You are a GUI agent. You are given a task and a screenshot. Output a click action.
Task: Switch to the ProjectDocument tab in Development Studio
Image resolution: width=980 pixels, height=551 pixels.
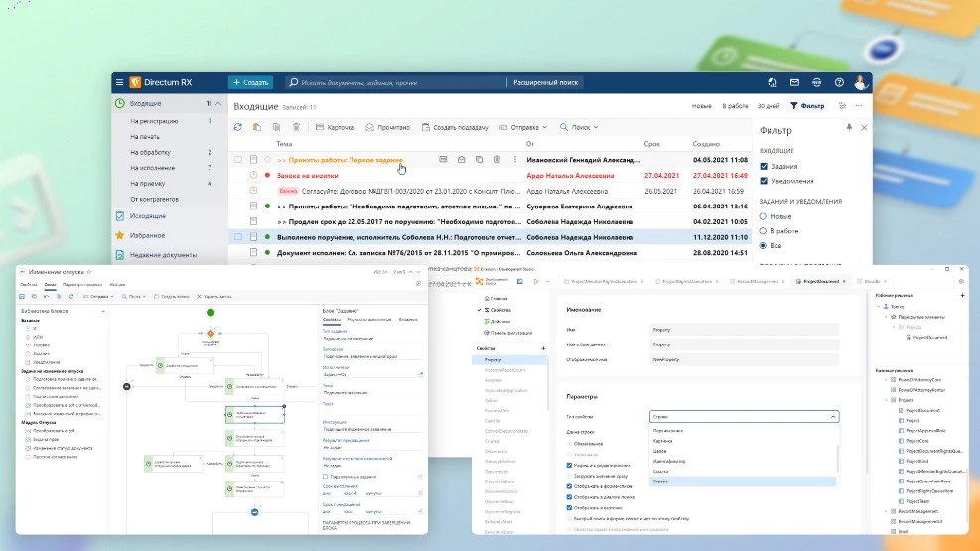point(820,282)
